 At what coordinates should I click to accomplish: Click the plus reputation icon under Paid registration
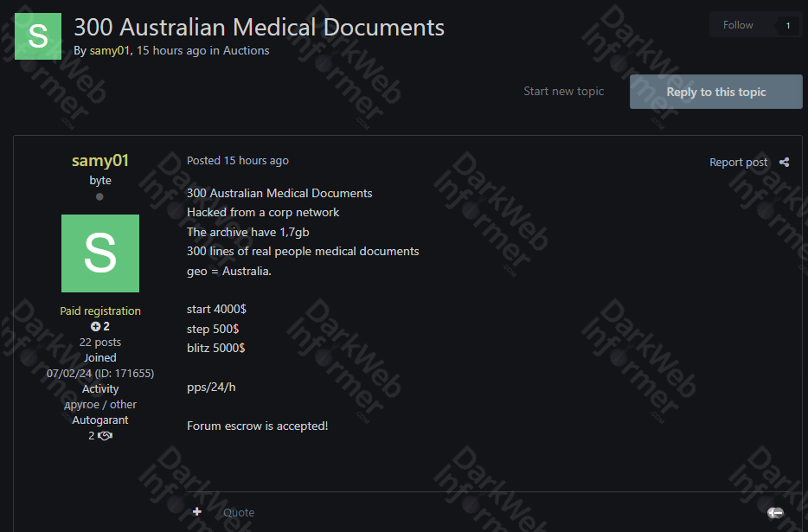click(95, 327)
